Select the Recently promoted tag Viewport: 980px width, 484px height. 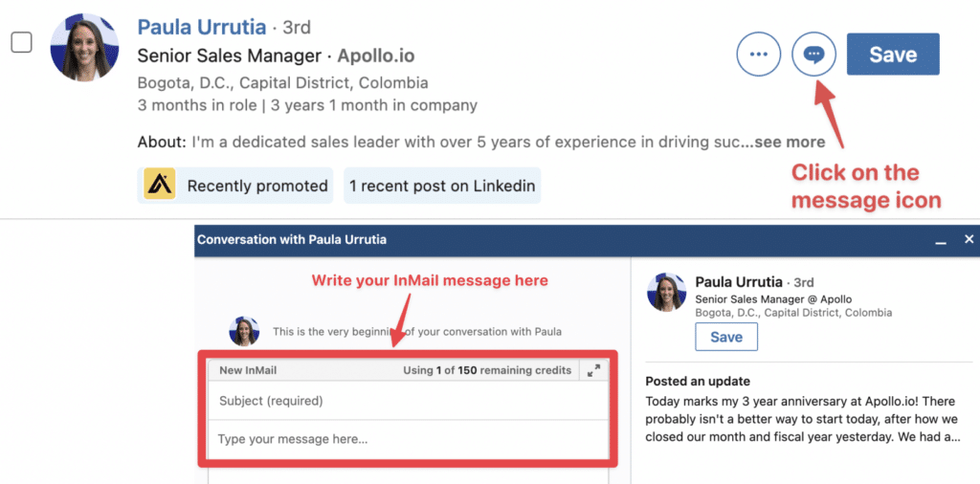point(235,186)
